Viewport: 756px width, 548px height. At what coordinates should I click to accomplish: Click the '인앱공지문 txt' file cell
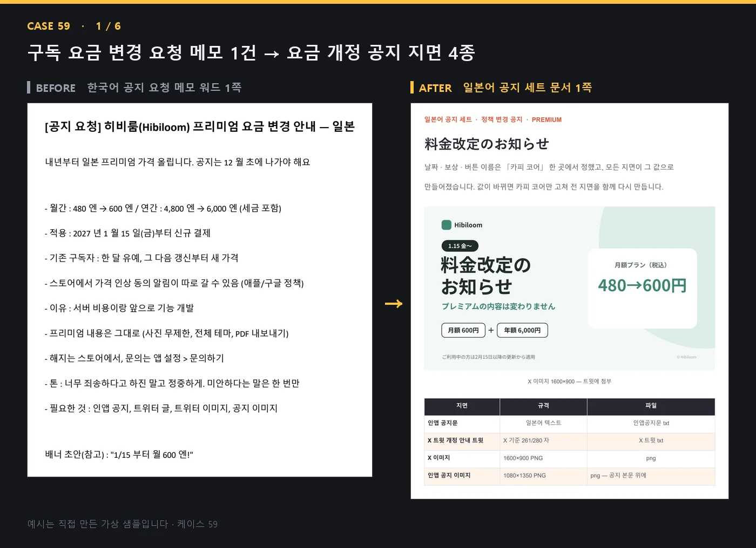point(651,423)
